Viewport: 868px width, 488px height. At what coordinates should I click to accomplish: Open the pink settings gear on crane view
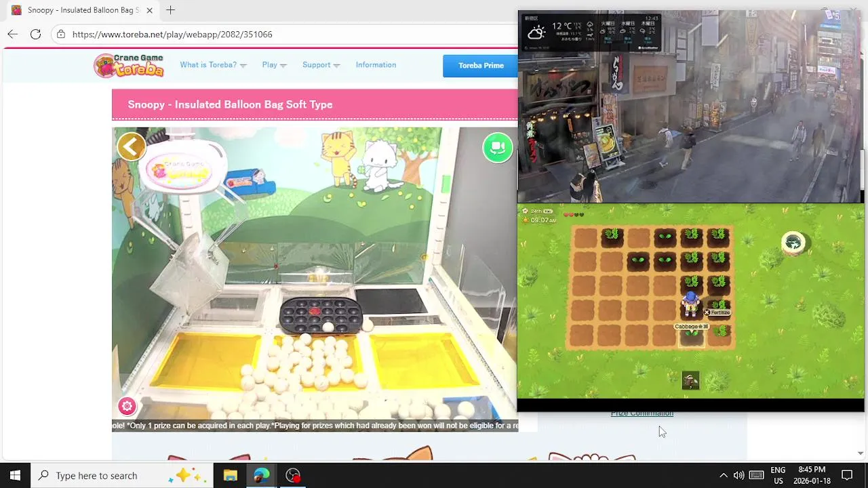pyautogui.click(x=127, y=406)
